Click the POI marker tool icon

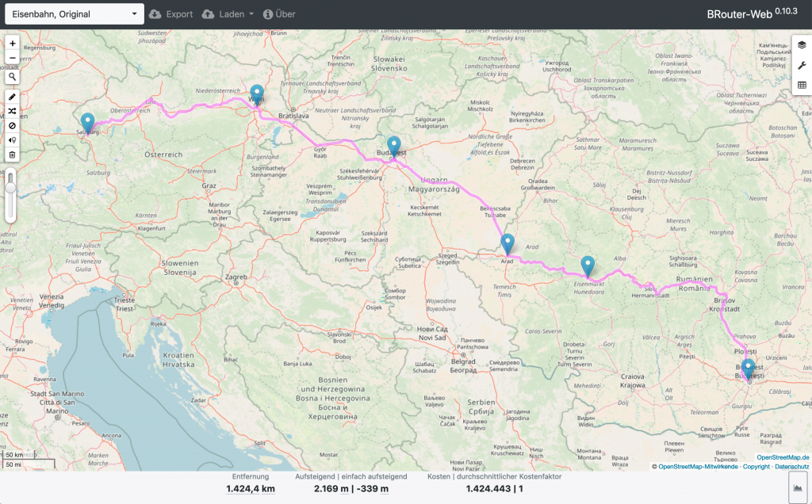tap(13, 140)
